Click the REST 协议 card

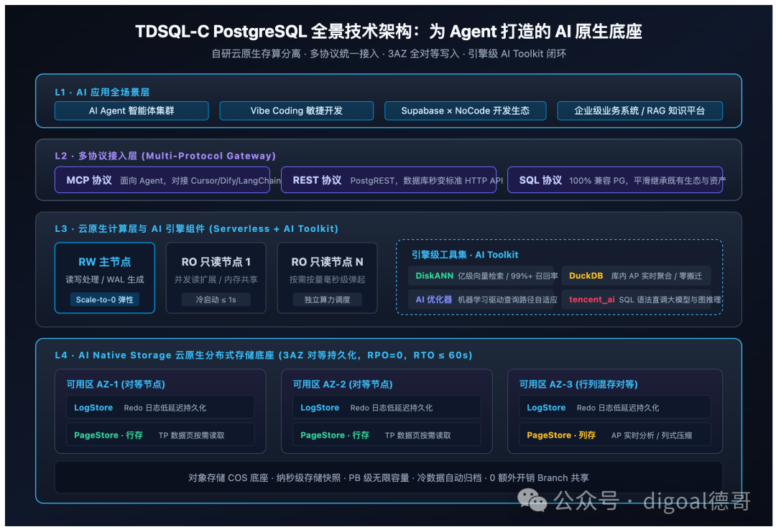[389, 180]
